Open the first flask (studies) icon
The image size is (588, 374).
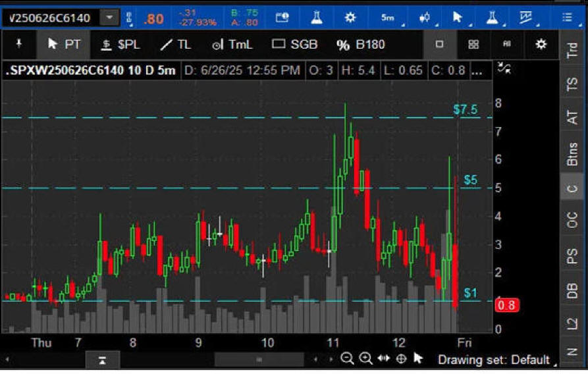(317, 17)
